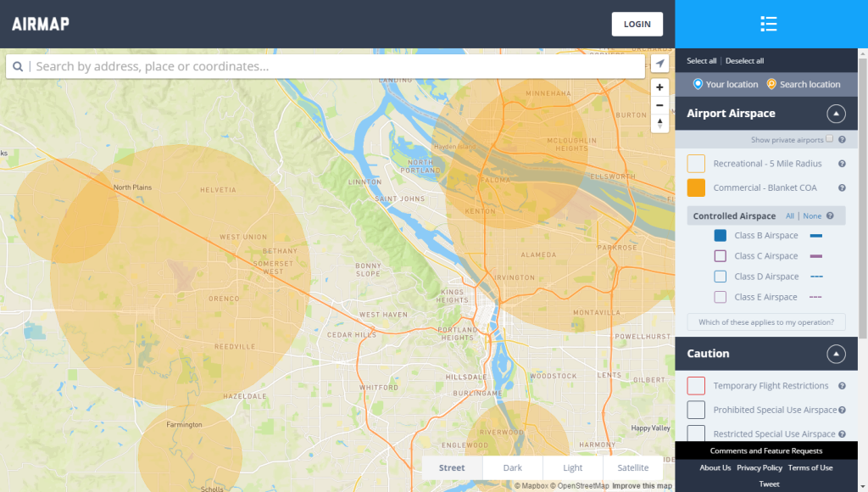
Task: Toggle the Commercial - Blanket COA orange swatch
Action: (x=696, y=188)
